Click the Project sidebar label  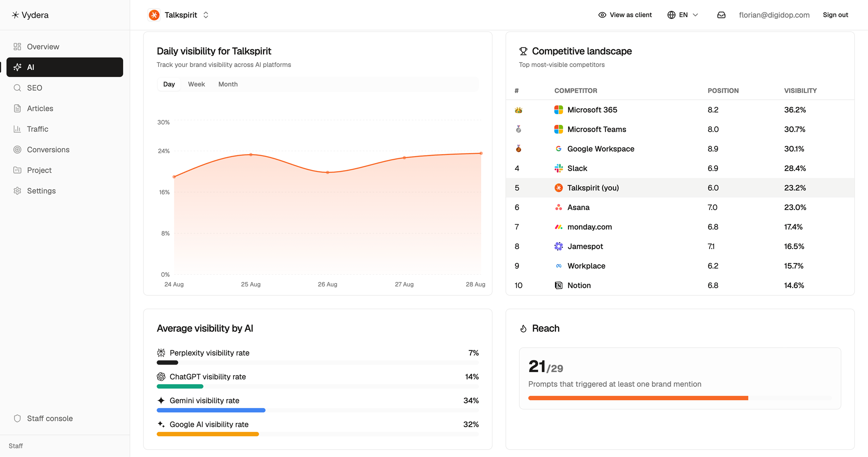tap(39, 170)
